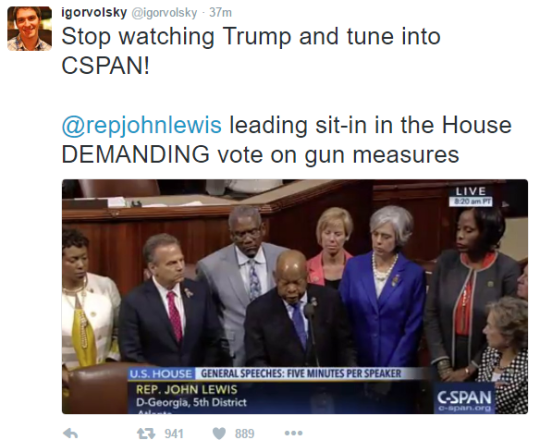Screen dimensions: 540x440
Task: Click the c-span.org text under the logo
Action: [465, 408]
